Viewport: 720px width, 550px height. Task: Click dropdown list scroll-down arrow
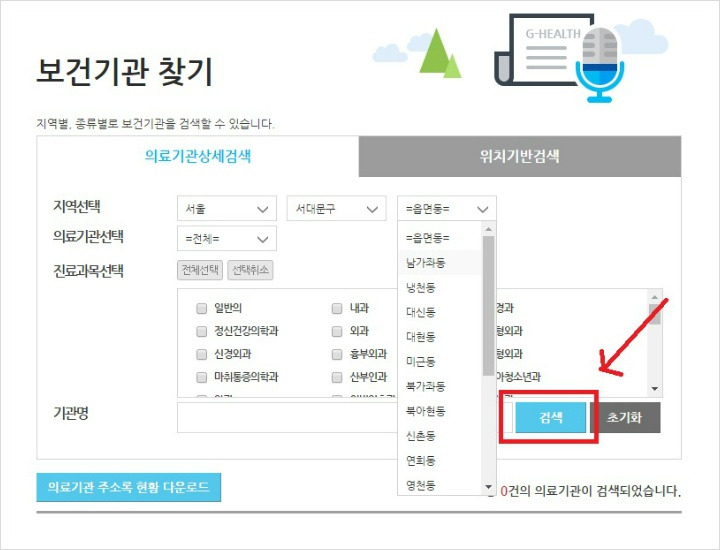[489, 487]
